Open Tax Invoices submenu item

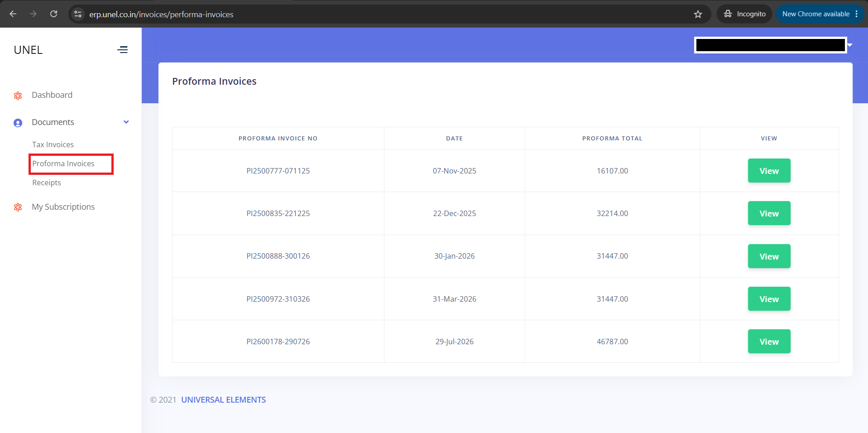click(x=53, y=144)
